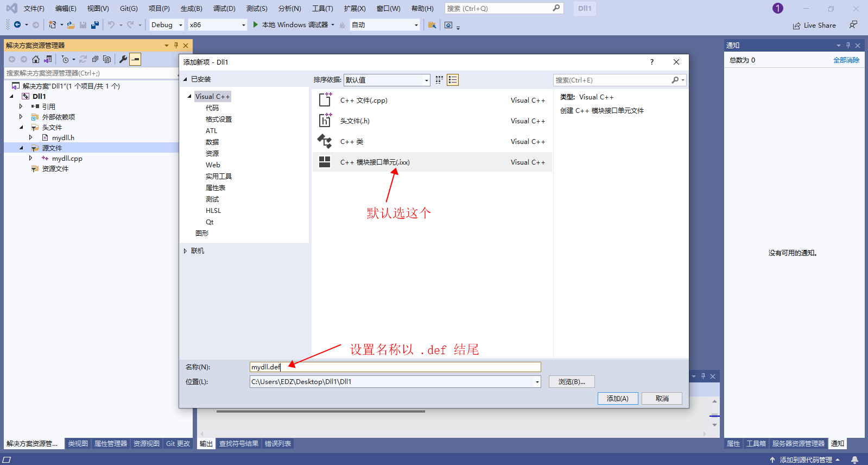
Task: Click the feedback icon next to Live Share
Action: pos(853,25)
